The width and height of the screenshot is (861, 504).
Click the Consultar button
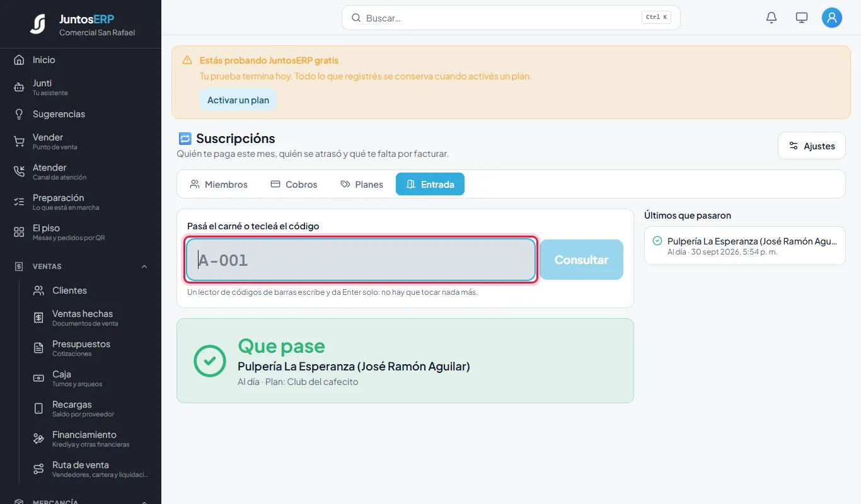point(581,260)
